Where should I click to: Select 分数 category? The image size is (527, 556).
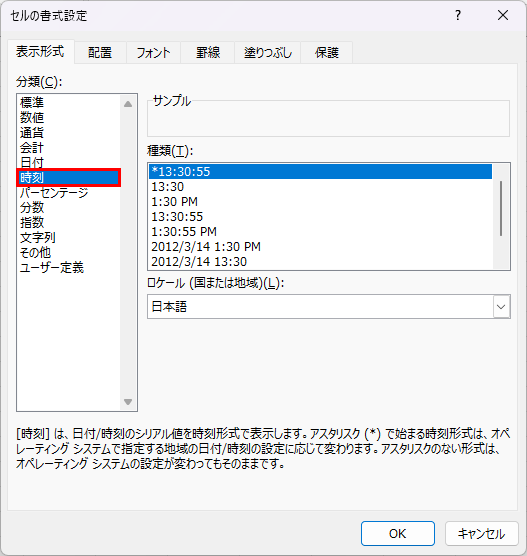pyautogui.click(x=69, y=207)
